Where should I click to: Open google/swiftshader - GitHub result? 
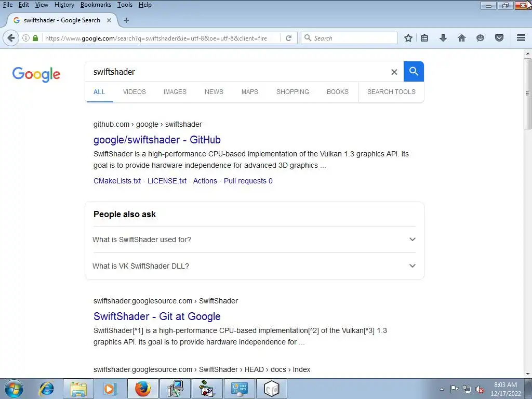tap(157, 140)
